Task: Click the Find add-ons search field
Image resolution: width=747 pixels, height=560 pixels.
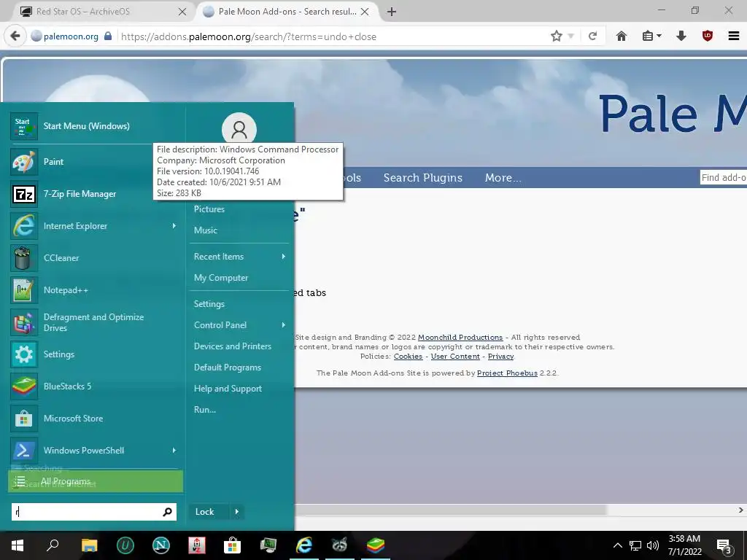Action: pyautogui.click(x=723, y=178)
